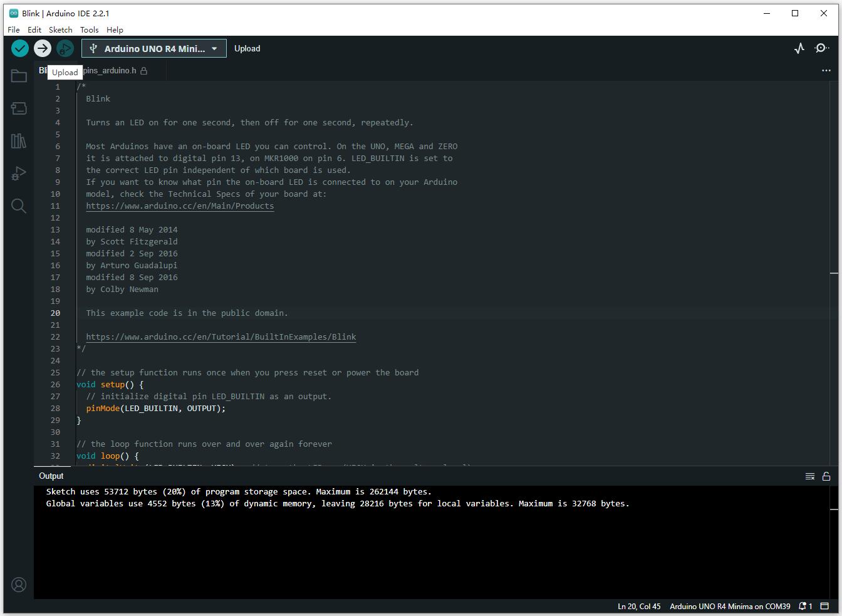
Task: Toggle the bottom panel from status bar
Action: pos(825,606)
